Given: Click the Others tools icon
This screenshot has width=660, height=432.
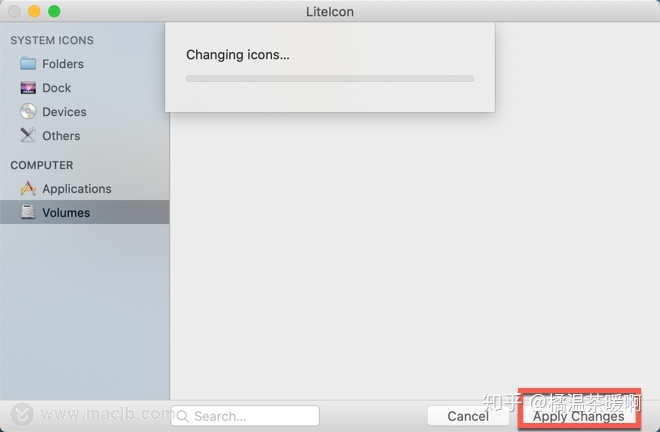Looking at the screenshot, I should coord(28,135).
